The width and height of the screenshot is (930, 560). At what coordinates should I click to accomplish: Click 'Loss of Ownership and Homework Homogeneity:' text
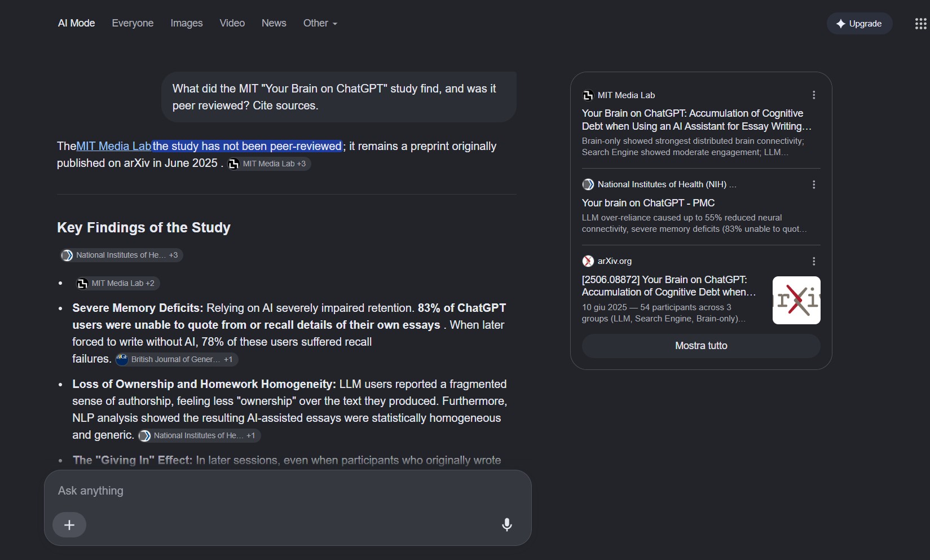point(204,384)
